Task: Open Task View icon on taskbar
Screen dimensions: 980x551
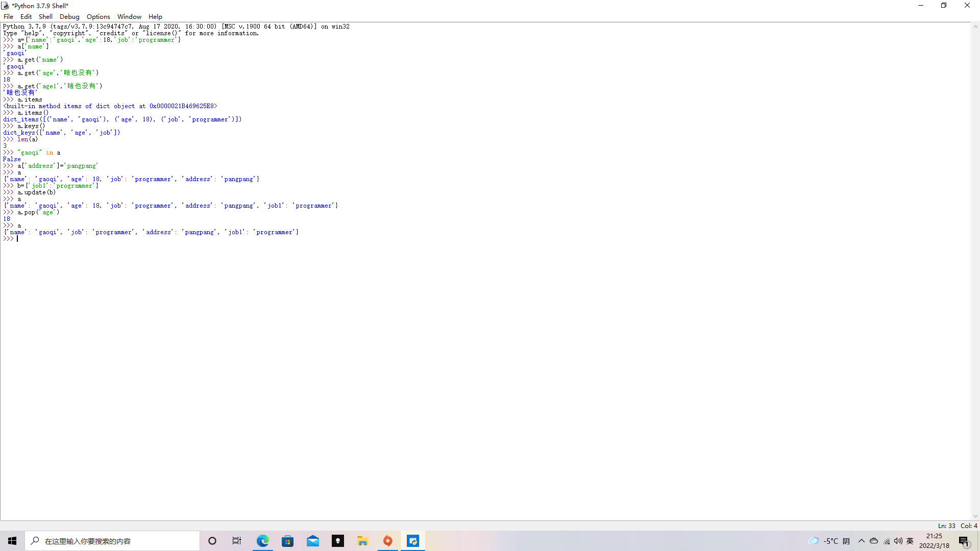Action: pos(237,541)
